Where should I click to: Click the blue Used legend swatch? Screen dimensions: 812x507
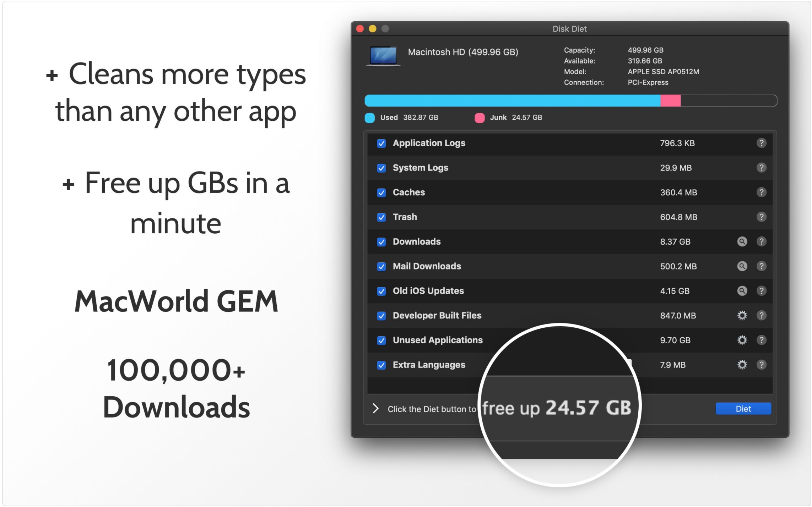click(369, 118)
